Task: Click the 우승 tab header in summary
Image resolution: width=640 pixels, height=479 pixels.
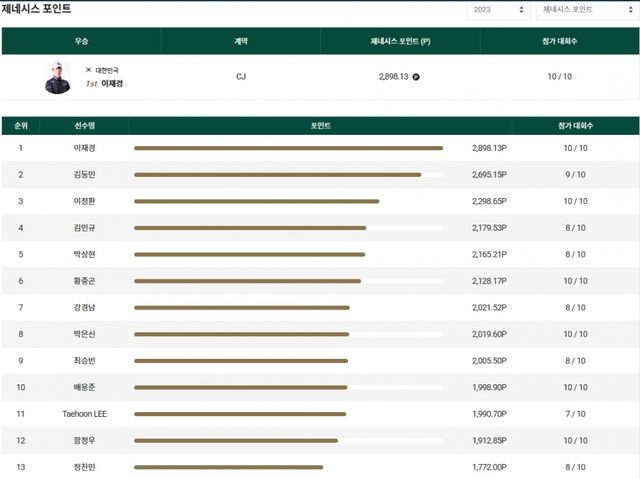Action: click(x=81, y=41)
